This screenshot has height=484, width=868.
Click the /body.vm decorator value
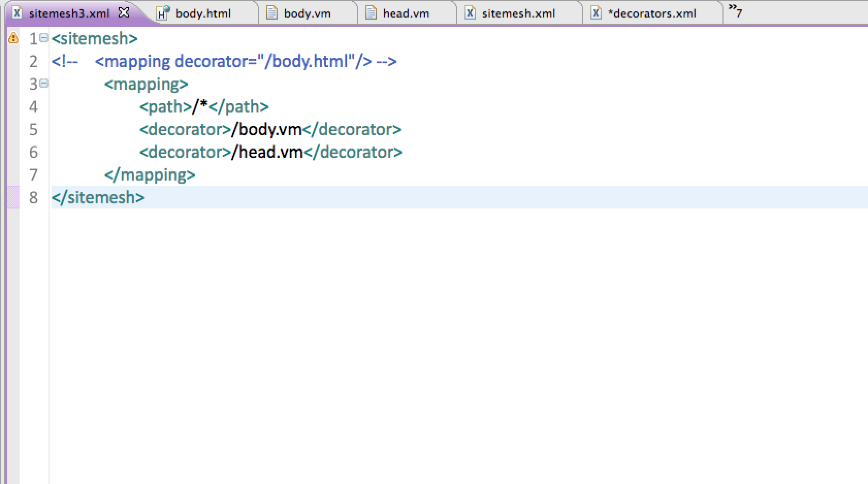click(x=267, y=130)
